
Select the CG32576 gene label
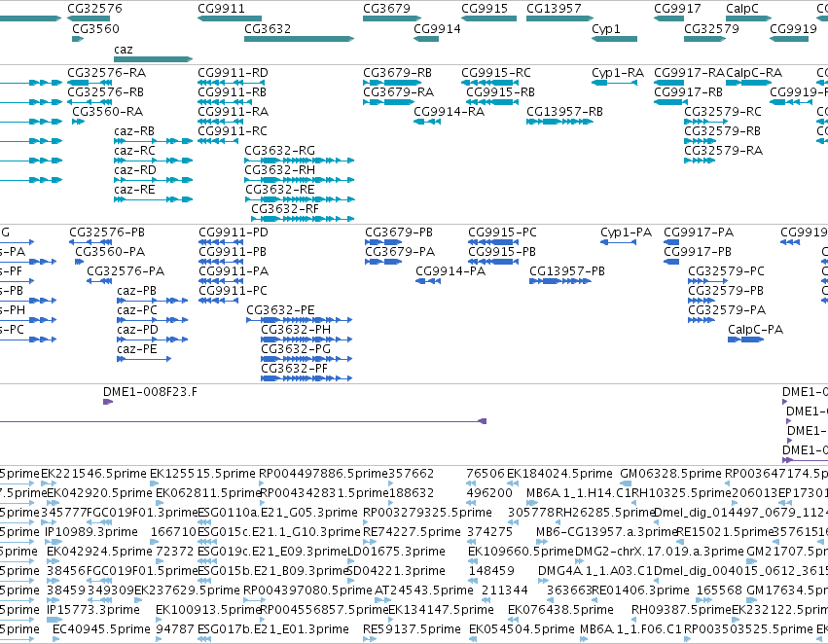pyautogui.click(x=94, y=9)
